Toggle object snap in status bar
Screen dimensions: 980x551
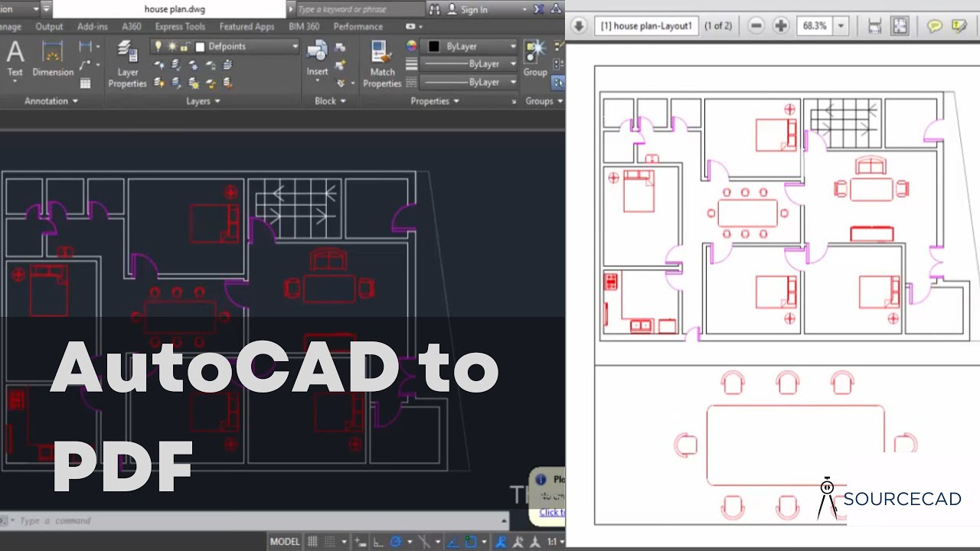point(470,542)
